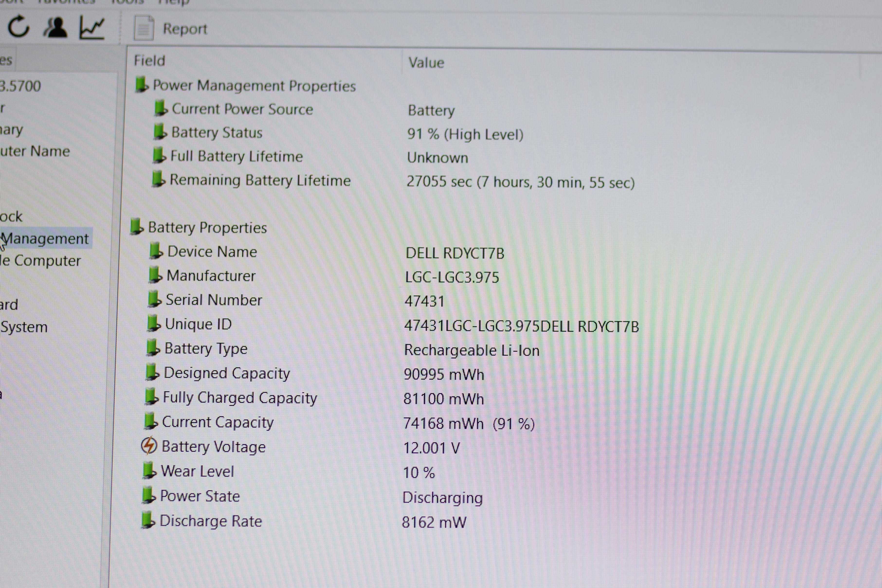
Task: Click icon beside Discharge Rate
Action: click(x=148, y=521)
